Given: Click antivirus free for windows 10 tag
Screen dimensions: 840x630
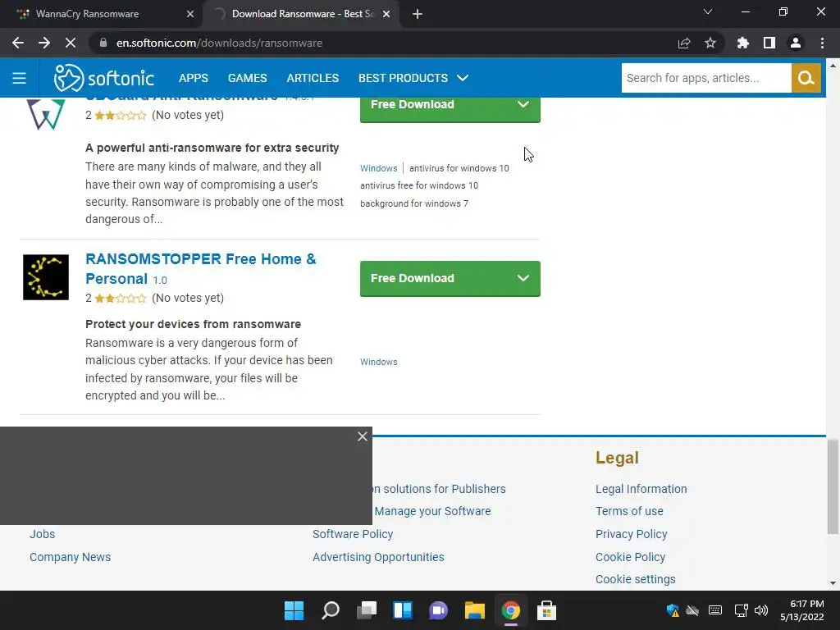Looking at the screenshot, I should (x=419, y=186).
